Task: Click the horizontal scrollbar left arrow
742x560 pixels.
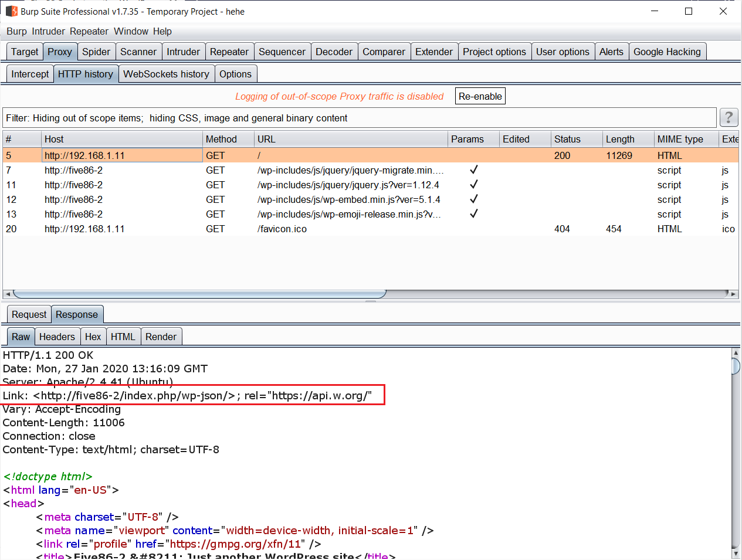Action: pyautogui.click(x=7, y=294)
